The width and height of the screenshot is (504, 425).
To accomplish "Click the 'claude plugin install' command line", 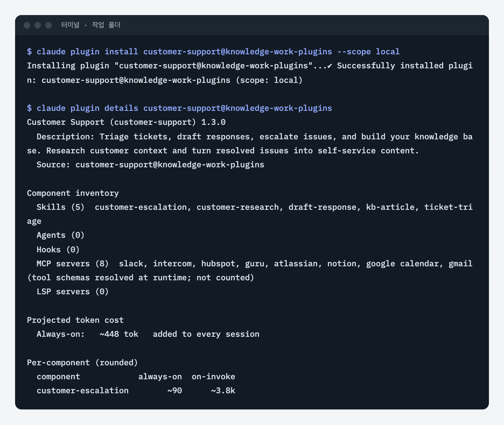I will pos(213,51).
